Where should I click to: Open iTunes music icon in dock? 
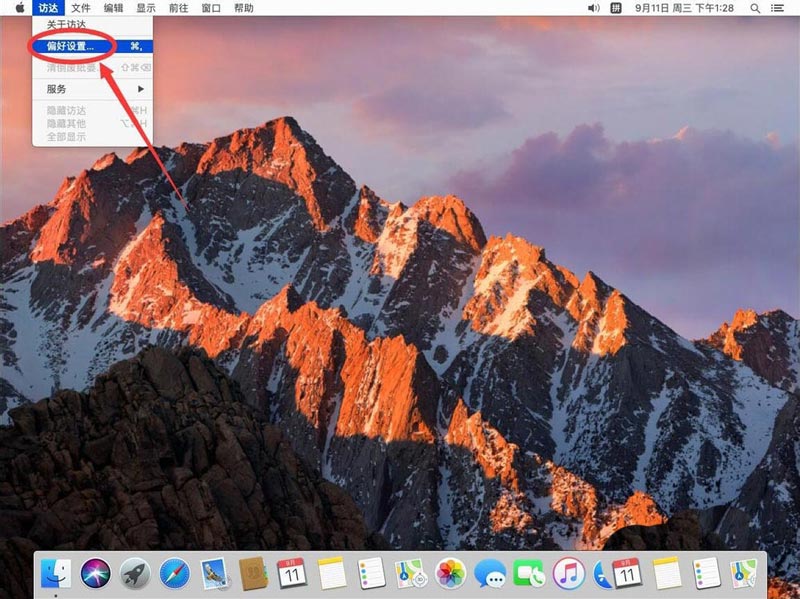pyautogui.click(x=568, y=573)
